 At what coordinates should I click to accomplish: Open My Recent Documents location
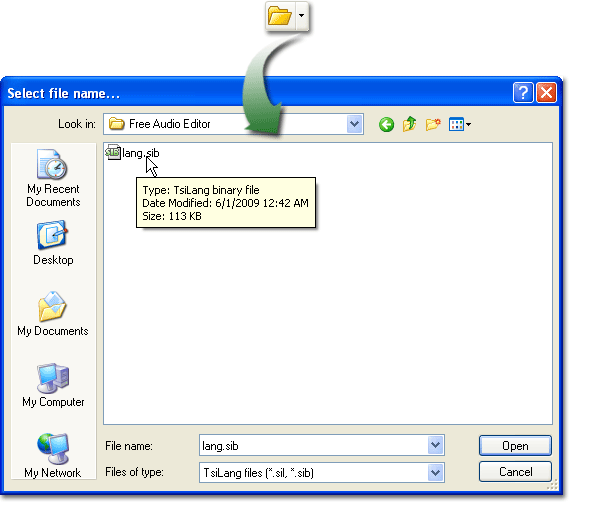(x=52, y=178)
